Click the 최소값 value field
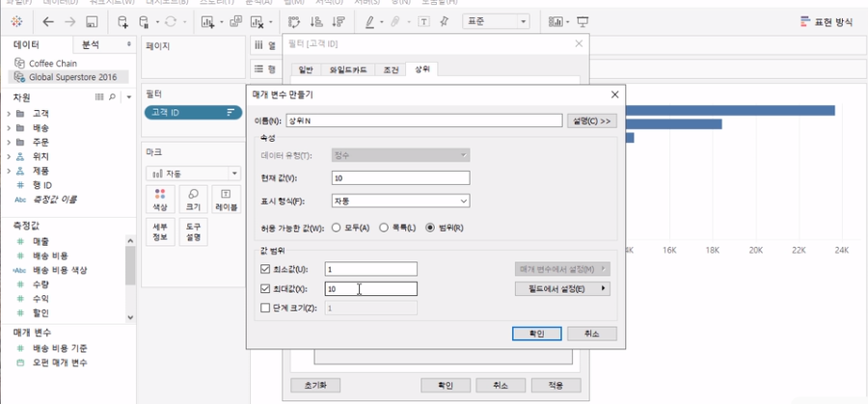Screen dimensions: 868x404 point(371,269)
